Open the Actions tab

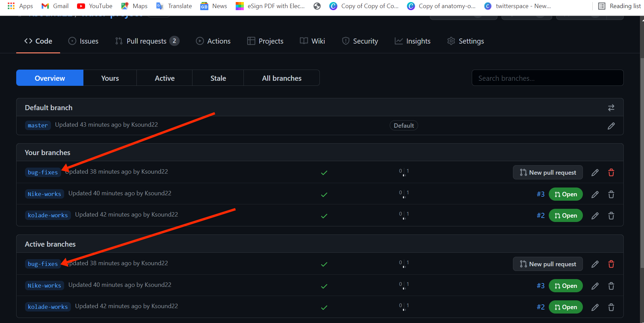[213, 41]
